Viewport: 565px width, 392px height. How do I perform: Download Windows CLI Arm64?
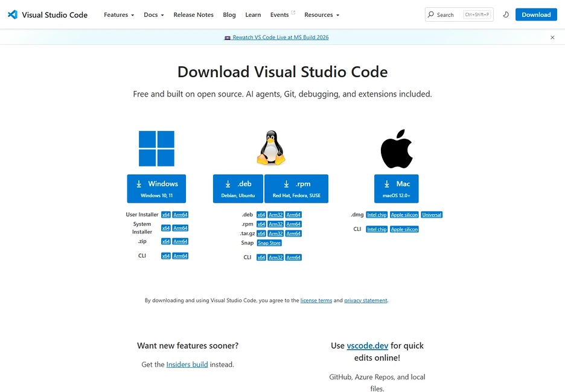pos(180,256)
